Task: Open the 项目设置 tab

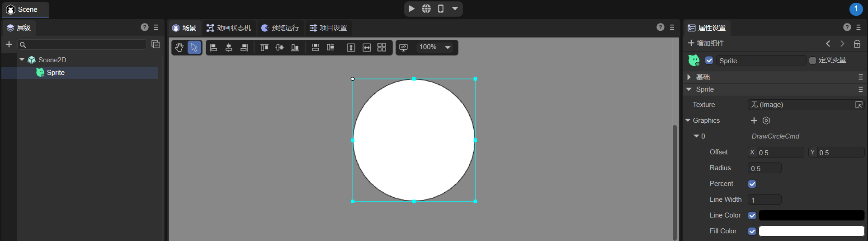Action: pos(328,28)
